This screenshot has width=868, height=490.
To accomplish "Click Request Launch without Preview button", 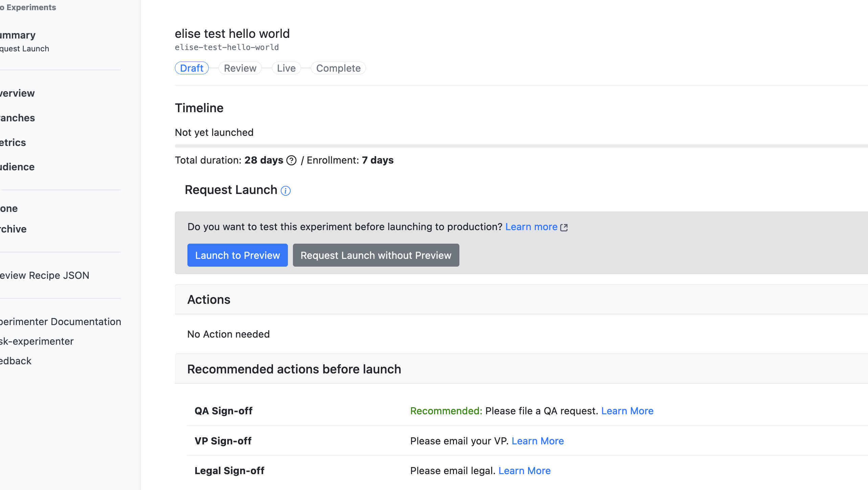I will coord(376,255).
